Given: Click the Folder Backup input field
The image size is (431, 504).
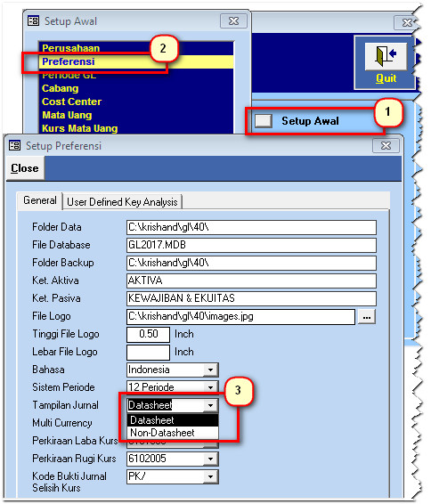Looking at the screenshot, I should (251, 264).
